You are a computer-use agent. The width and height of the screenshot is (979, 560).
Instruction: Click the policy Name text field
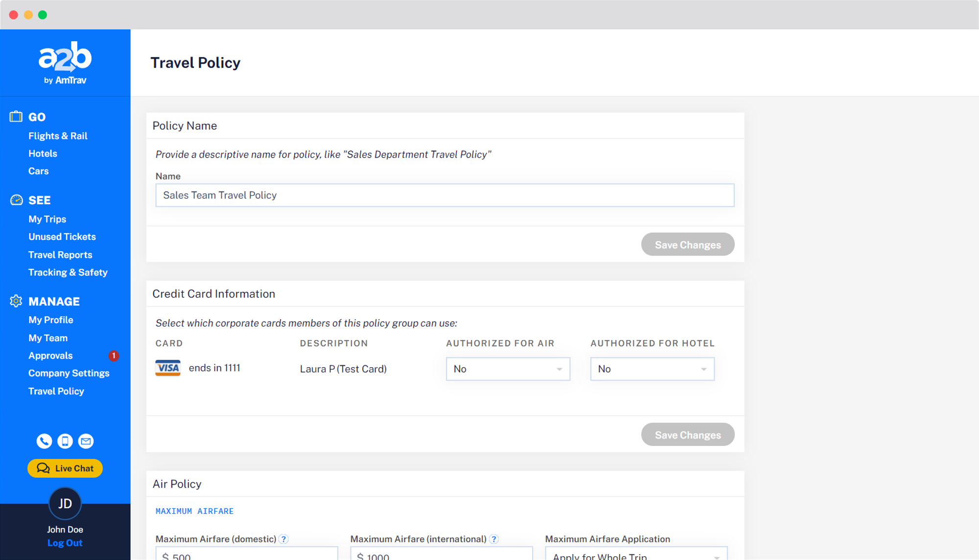tap(444, 195)
